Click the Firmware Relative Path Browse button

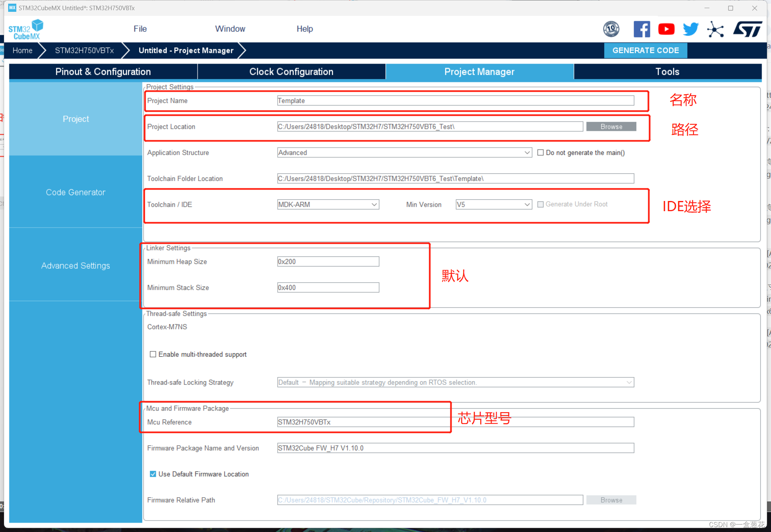click(611, 500)
